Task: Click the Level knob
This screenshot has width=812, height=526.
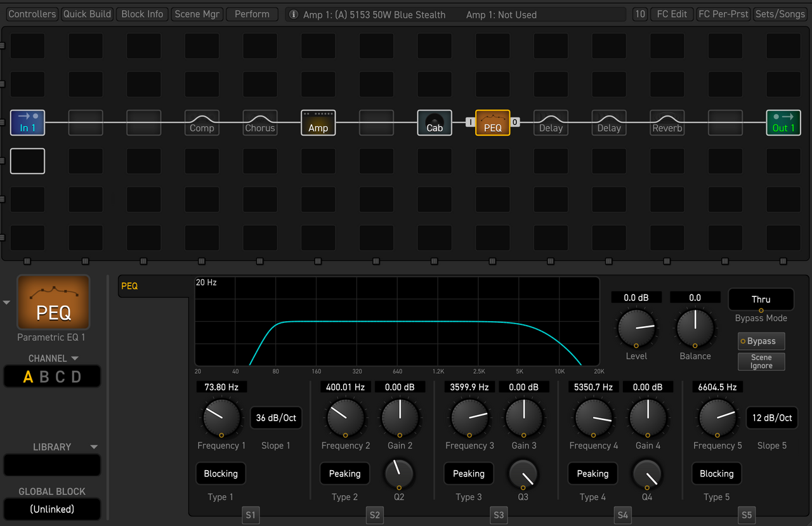Action: (636, 328)
